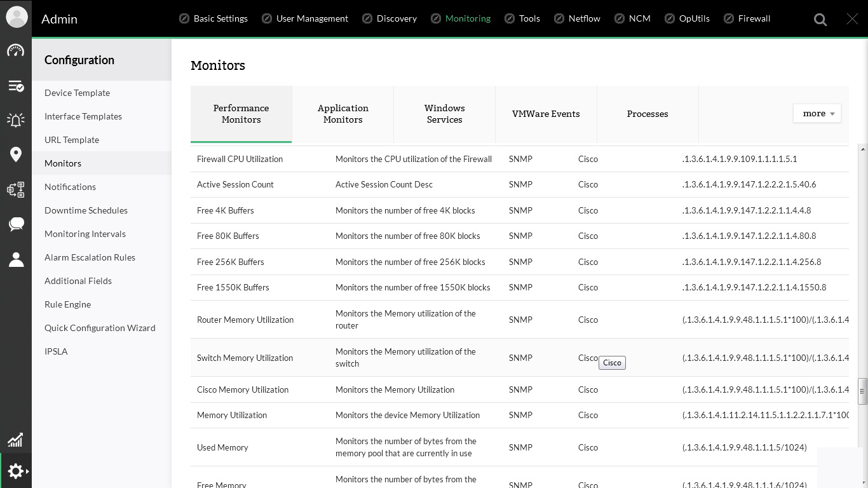
Task: Open the Switch Memory Utilization monitor row
Action: (x=245, y=358)
